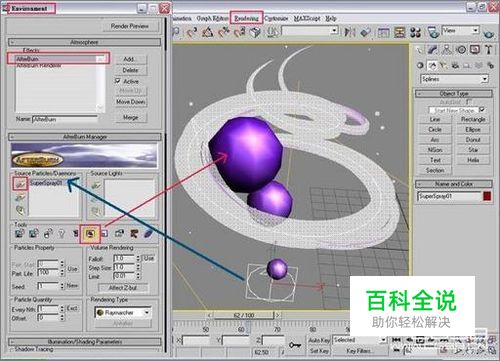Screen dimensions: 500x361
Task: Open the Material Editor four-spheres icon
Action: pyautogui.click(x=415, y=32)
